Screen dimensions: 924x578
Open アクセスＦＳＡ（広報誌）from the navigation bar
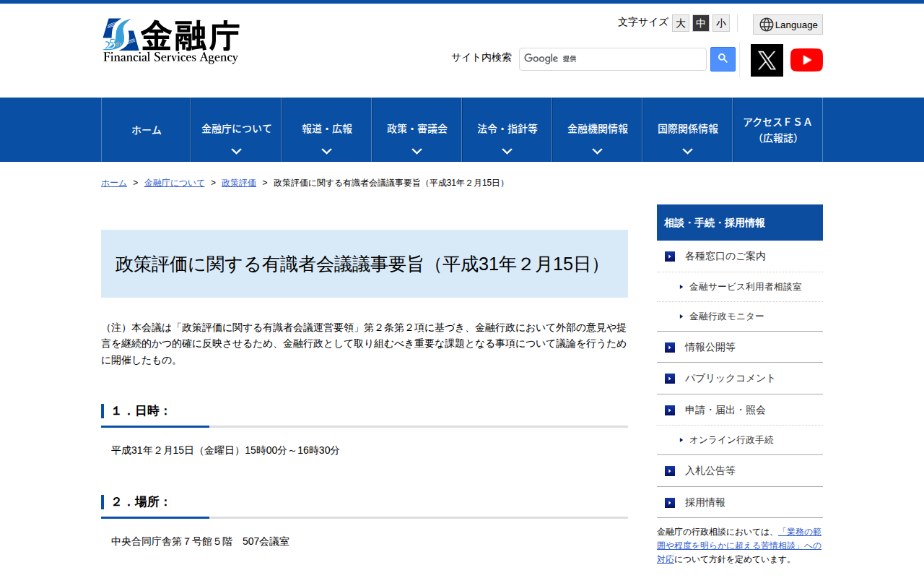click(x=777, y=129)
